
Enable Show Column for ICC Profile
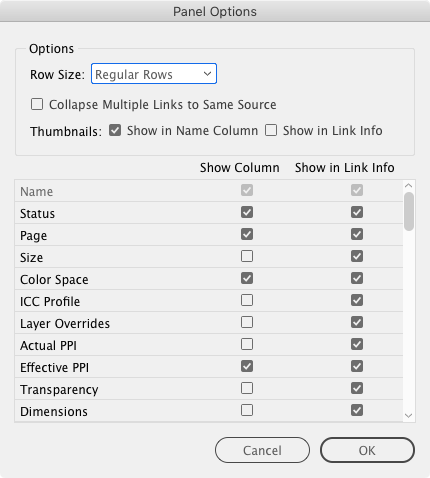click(247, 300)
